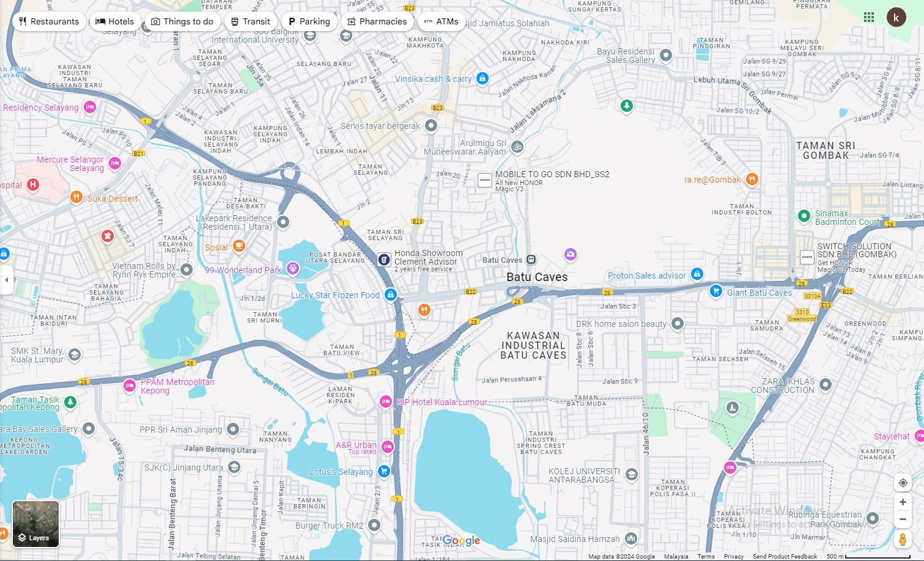The height and width of the screenshot is (561, 924).
Task: Select Vietnam Rolls by Rynn Ryk Empire pin
Action: pos(187,269)
